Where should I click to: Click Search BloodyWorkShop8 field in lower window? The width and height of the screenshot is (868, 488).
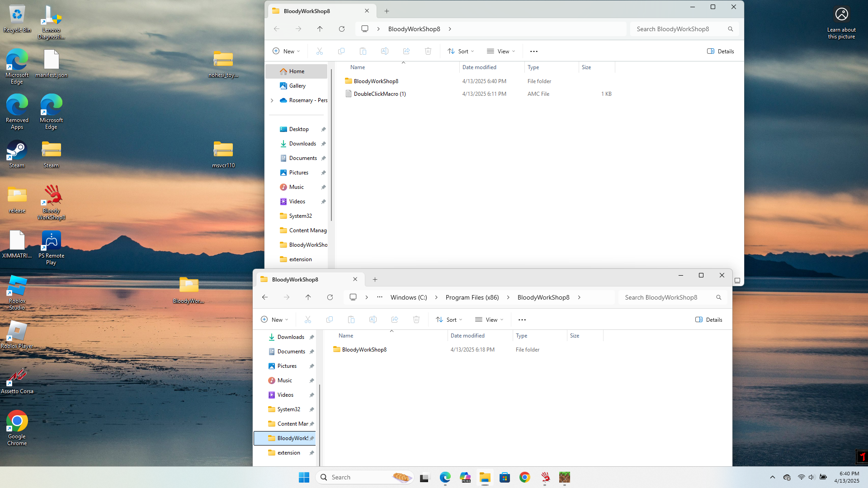point(665,297)
